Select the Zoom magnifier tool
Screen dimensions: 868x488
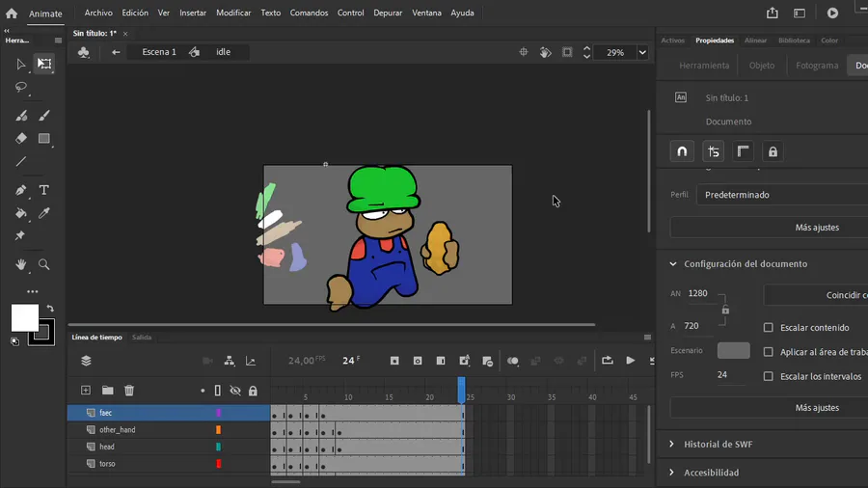pos(43,264)
